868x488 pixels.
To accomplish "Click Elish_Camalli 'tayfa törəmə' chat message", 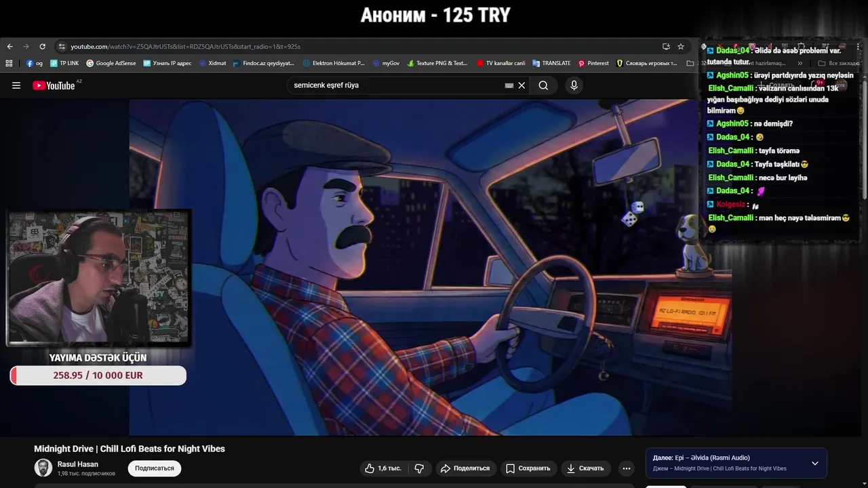I will pos(753,150).
